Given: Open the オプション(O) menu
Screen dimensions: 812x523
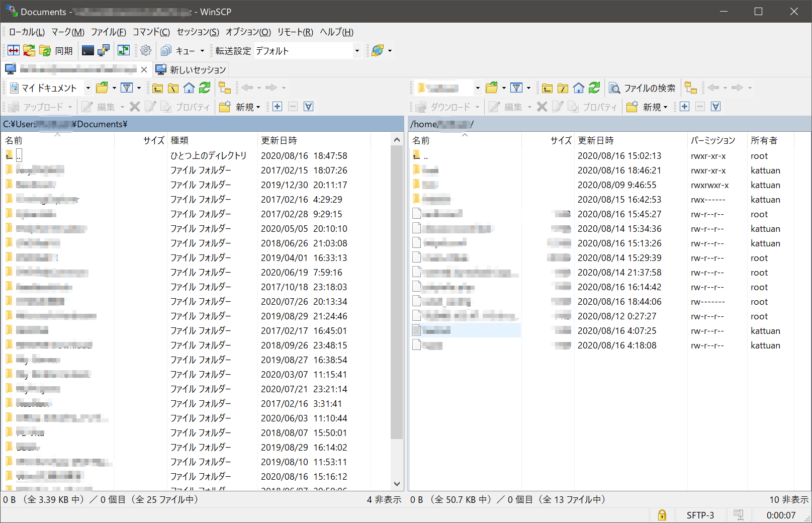Looking at the screenshot, I should coord(248,32).
